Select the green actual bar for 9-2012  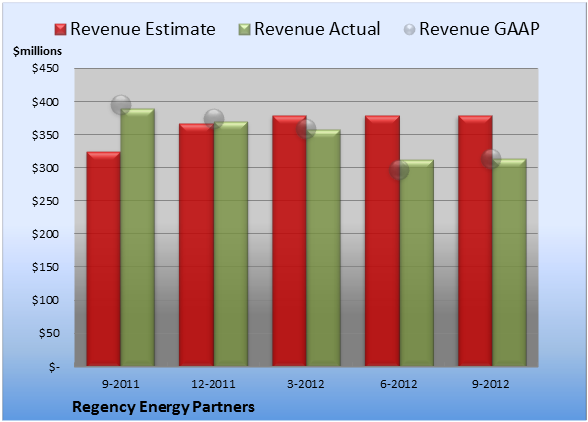pos(510,262)
